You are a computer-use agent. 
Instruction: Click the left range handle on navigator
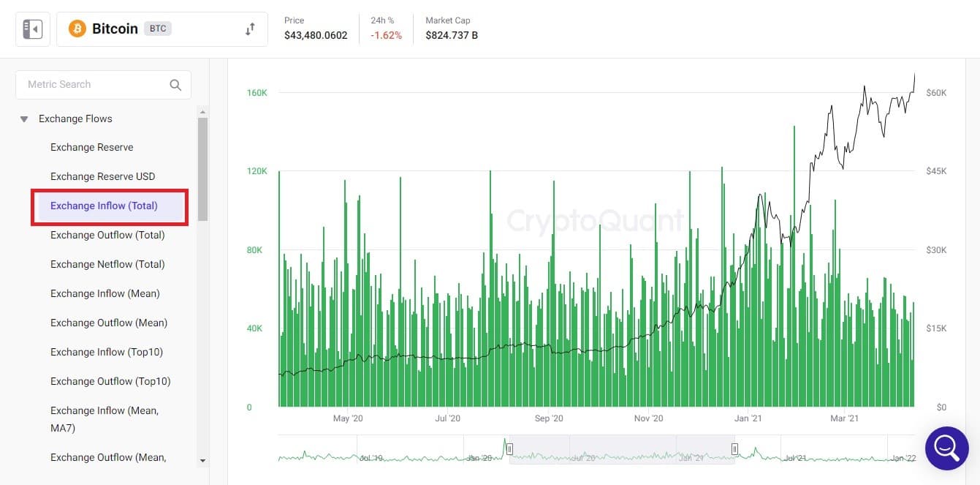(510, 448)
